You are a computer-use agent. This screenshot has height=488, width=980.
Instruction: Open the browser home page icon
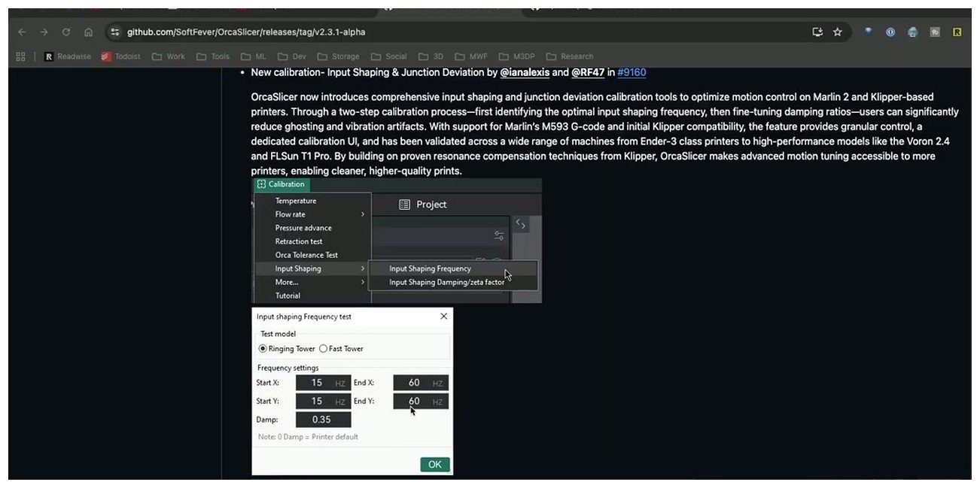(88, 32)
